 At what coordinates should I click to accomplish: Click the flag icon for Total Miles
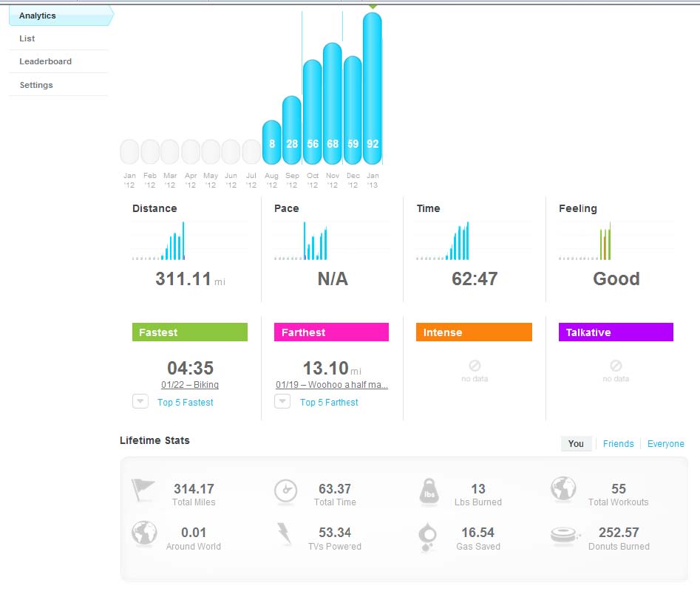pyautogui.click(x=143, y=490)
